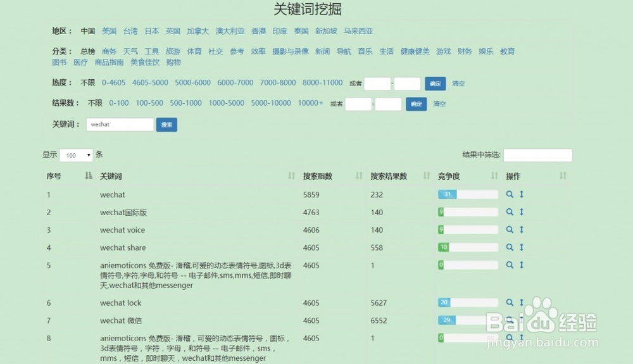
Task: Focus the 结果数 minimum value input
Action: point(358,104)
